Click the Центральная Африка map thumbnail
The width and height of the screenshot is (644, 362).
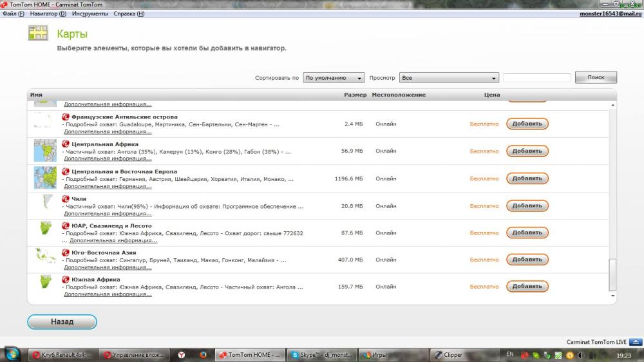click(x=45, y=150)
